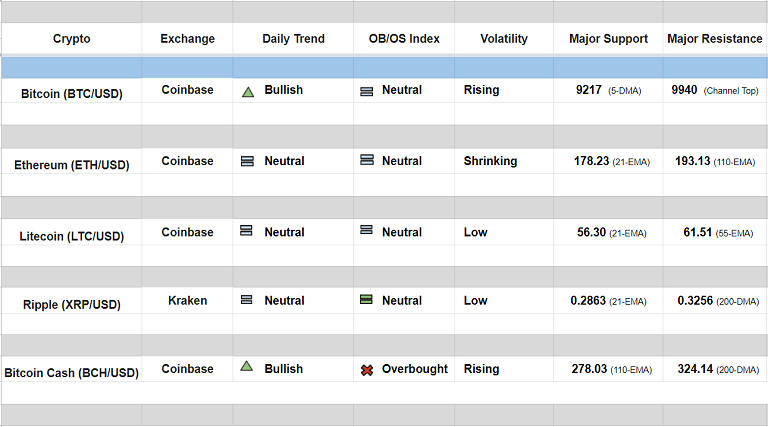The width and height of the screenshot is (768, 427).
Task: Select the Major Resistance column header
Action: click(714, 39)
